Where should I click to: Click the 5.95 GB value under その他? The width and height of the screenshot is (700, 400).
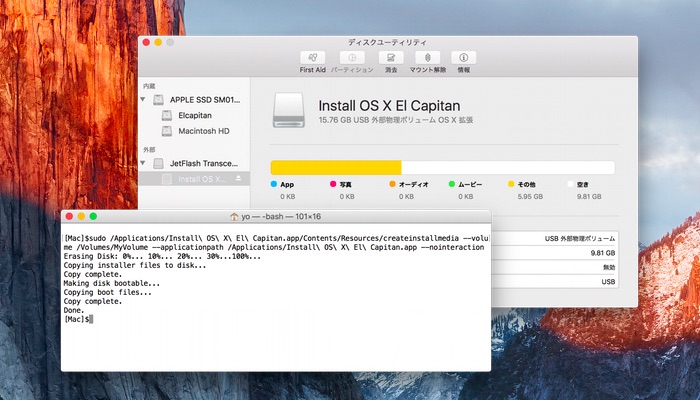tap(530, 196)
